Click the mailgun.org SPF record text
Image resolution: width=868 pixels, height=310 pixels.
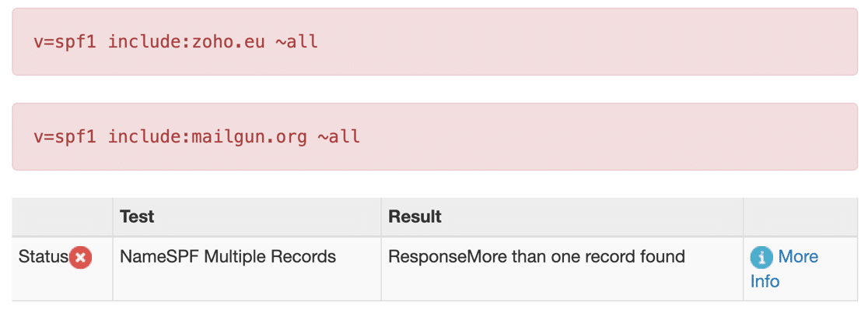tap(197, 136)
